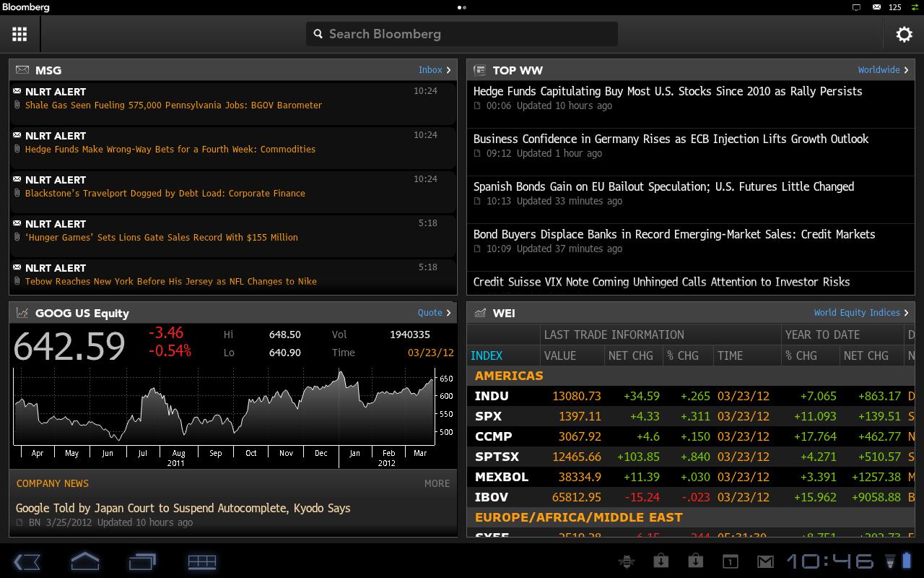Open the Gmail notification icon
The width and height of the screenshot is (924, 578).
pyautogui.click(x=764, y=561)
